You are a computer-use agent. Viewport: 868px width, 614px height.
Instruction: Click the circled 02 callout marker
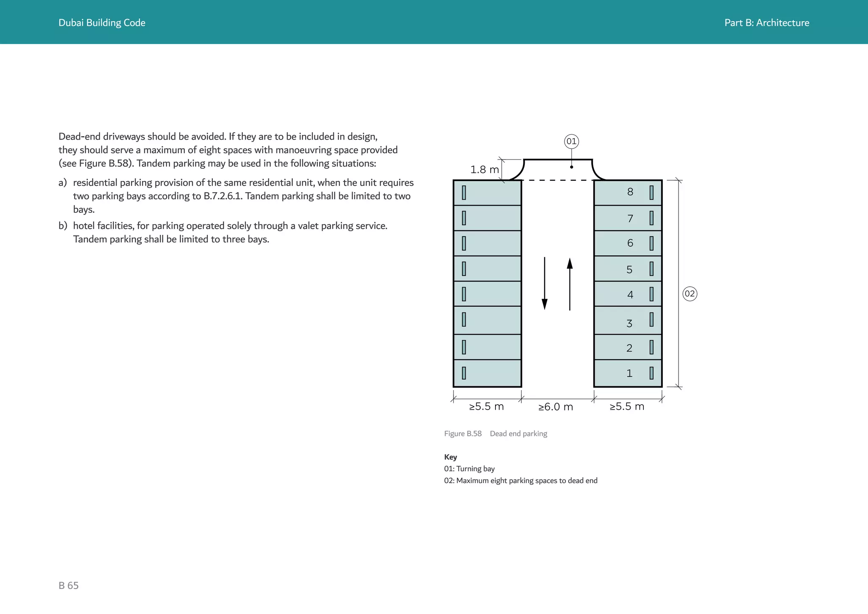(x=690, y=293)
